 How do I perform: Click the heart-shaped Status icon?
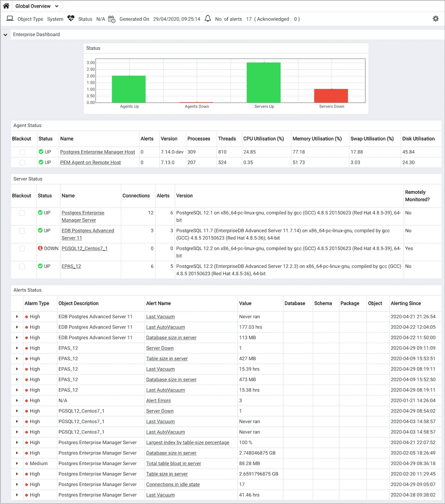click(71, 19)
